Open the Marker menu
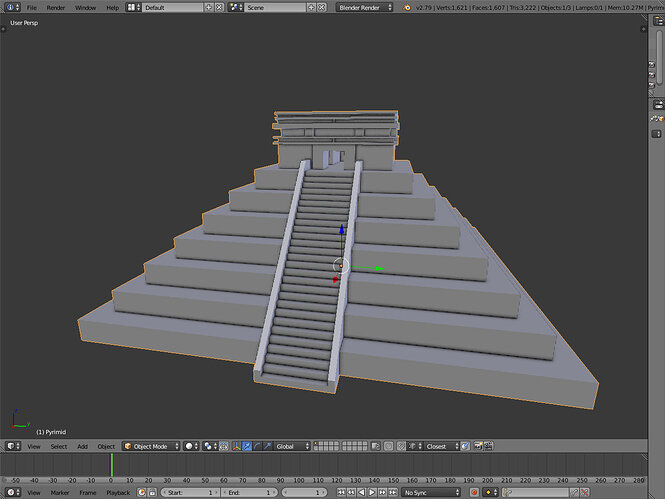665x499 pixels. click(x=60, y=493)
